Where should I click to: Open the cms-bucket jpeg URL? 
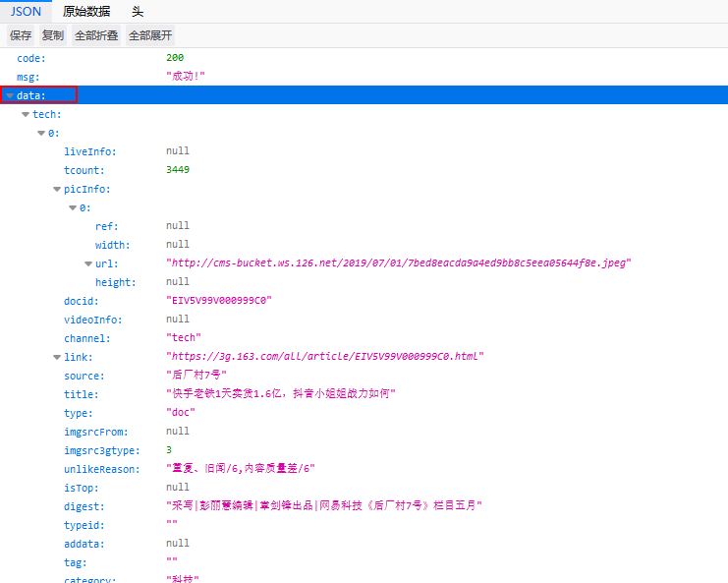pyautogui.click(x=399, y=262)
